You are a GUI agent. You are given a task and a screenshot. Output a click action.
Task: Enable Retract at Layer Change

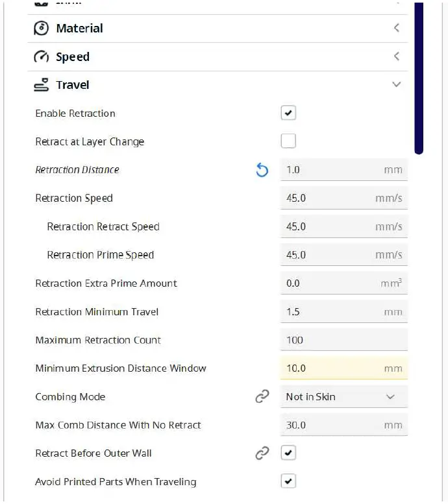288,141
